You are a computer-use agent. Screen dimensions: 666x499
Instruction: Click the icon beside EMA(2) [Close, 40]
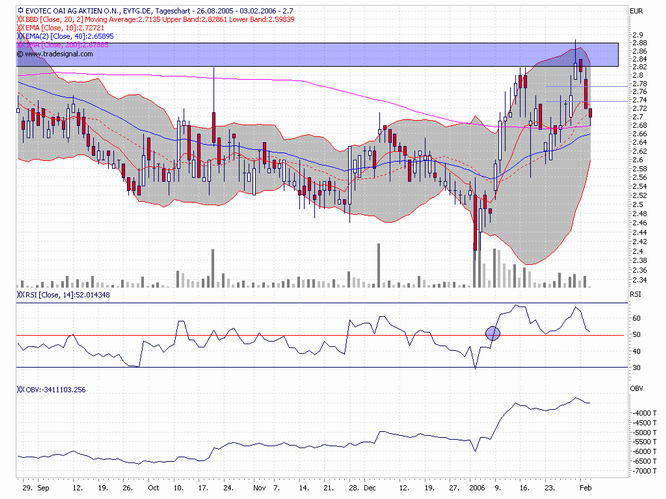(20, 36)
